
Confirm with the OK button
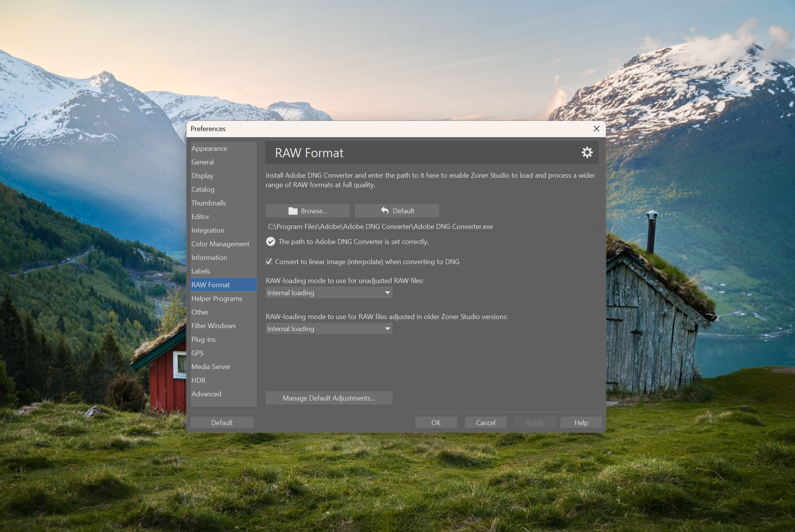[x=436, y=422]
